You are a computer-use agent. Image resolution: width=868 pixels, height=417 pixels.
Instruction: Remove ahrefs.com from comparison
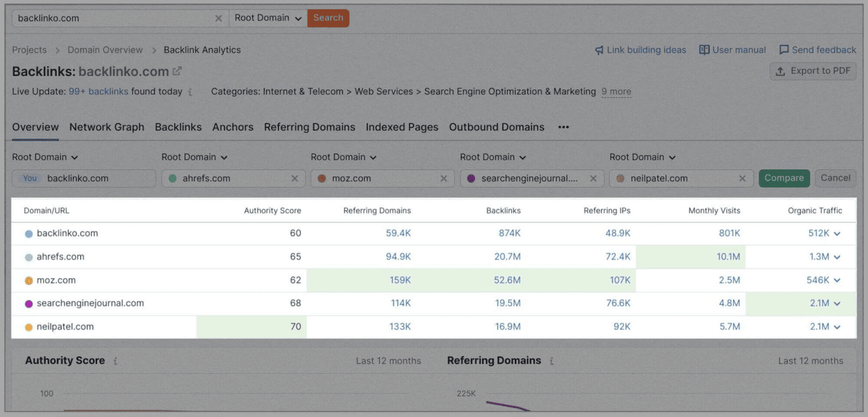click(295, 179)
